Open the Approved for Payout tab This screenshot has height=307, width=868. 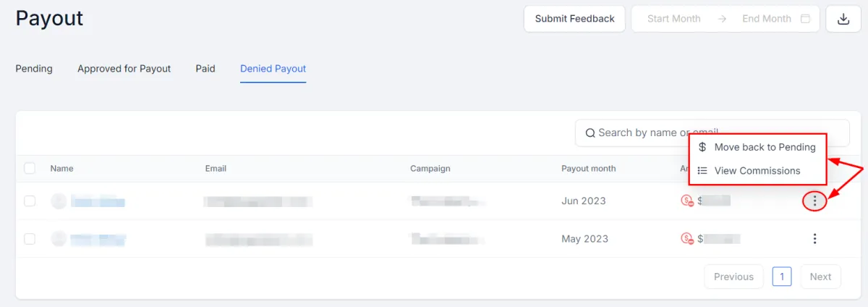124,69
